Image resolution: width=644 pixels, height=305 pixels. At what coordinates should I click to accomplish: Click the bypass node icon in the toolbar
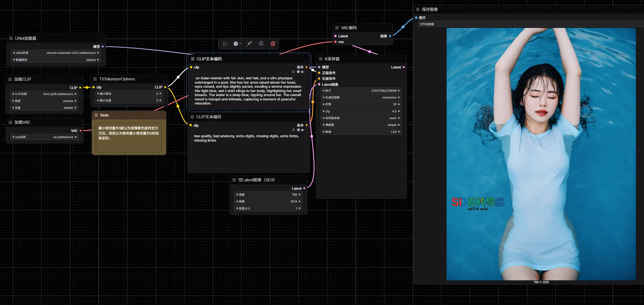(249, 44)
